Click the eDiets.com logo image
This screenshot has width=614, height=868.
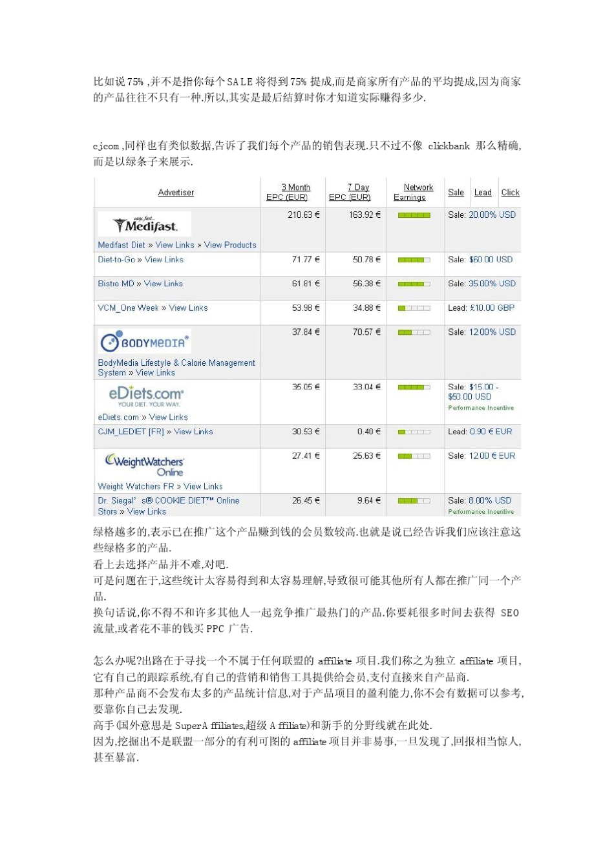tap(146, 396)
